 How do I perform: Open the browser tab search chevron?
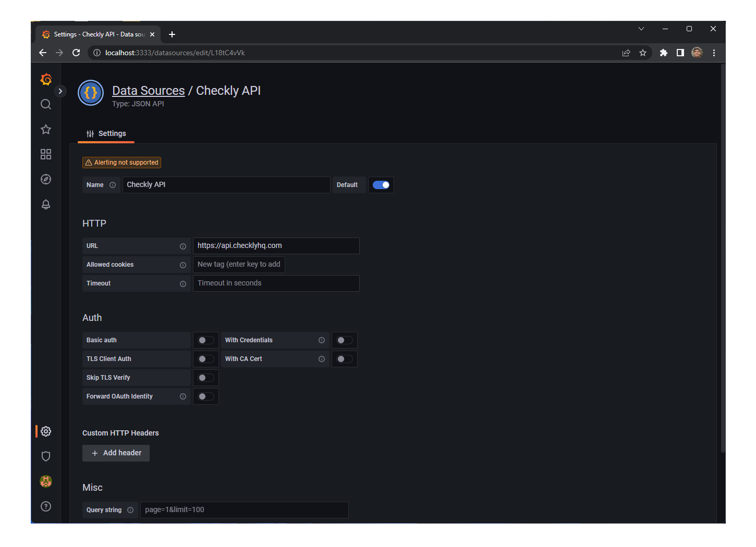[x=641, y=29]
